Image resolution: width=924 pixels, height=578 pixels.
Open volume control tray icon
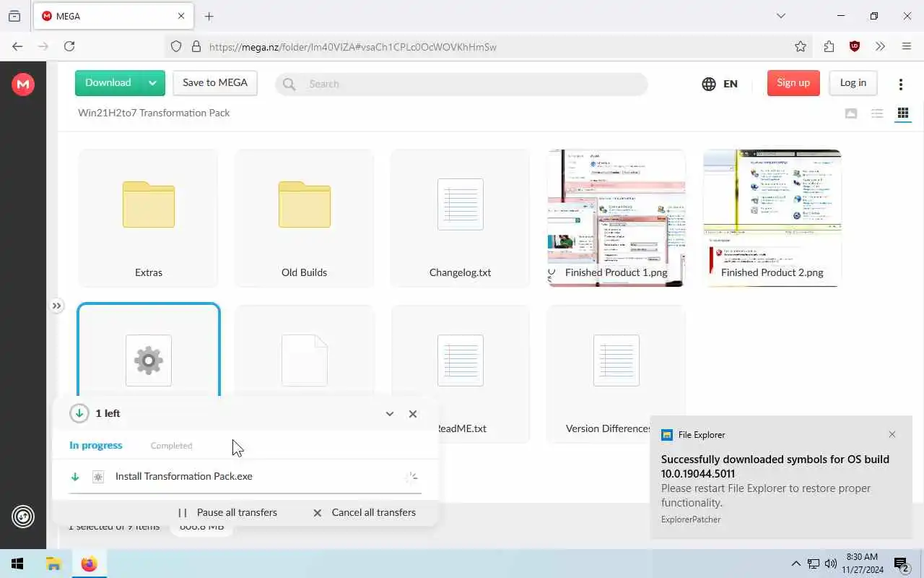831,564
